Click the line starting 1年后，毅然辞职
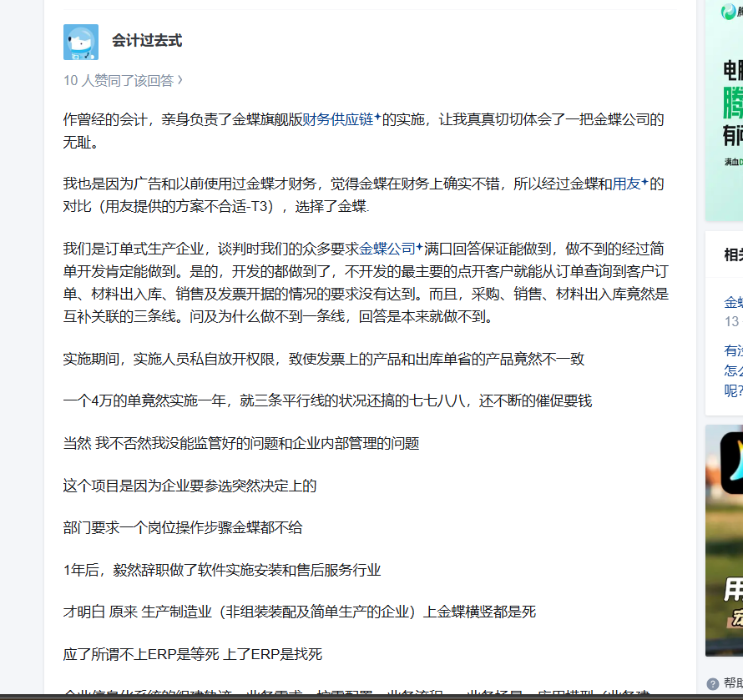The width and height of the screenshot is (743, 700). 222,570
